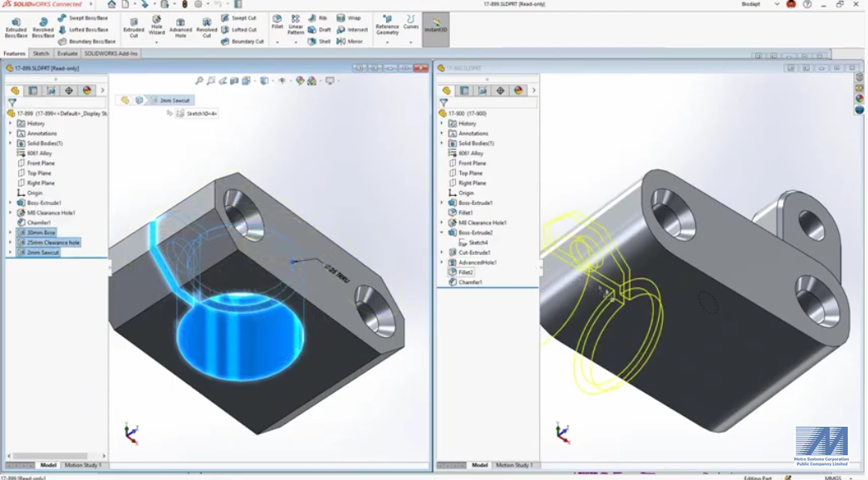868x480 pixels.
Task: Select Model tab in 17-899 window
Action: pos(48,465)
